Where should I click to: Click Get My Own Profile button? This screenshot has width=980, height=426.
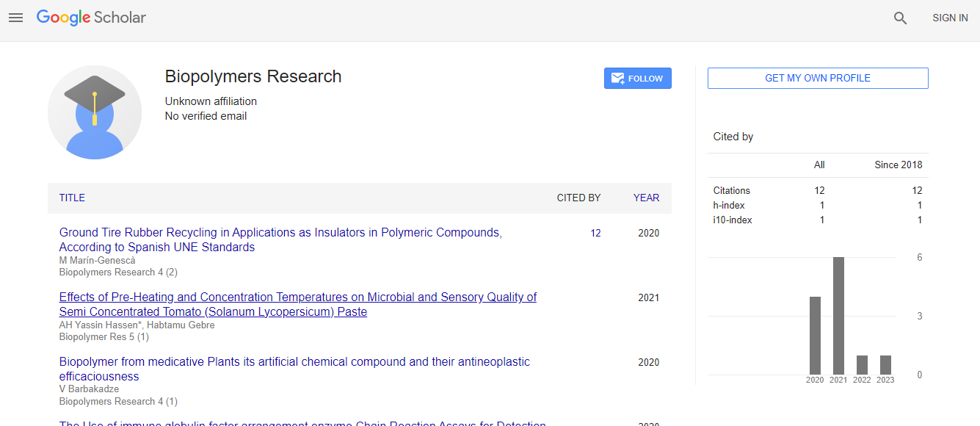[x=817, y=79]
